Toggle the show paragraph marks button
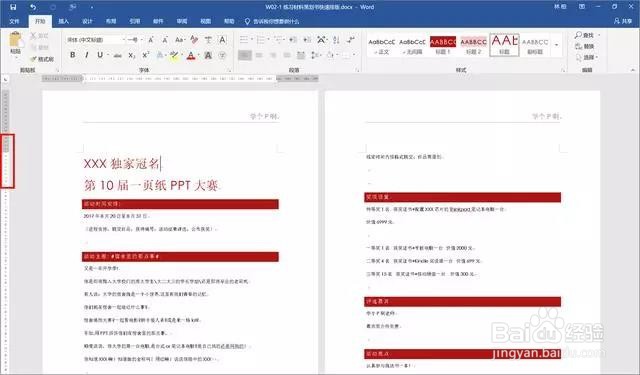Viewport: 640px width, 375px height. pos(351,40)
